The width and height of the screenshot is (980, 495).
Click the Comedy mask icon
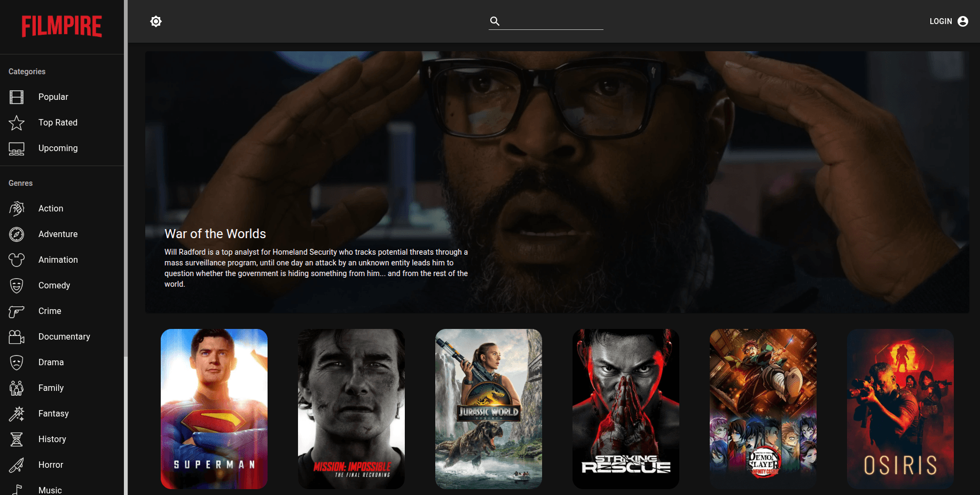17,286
